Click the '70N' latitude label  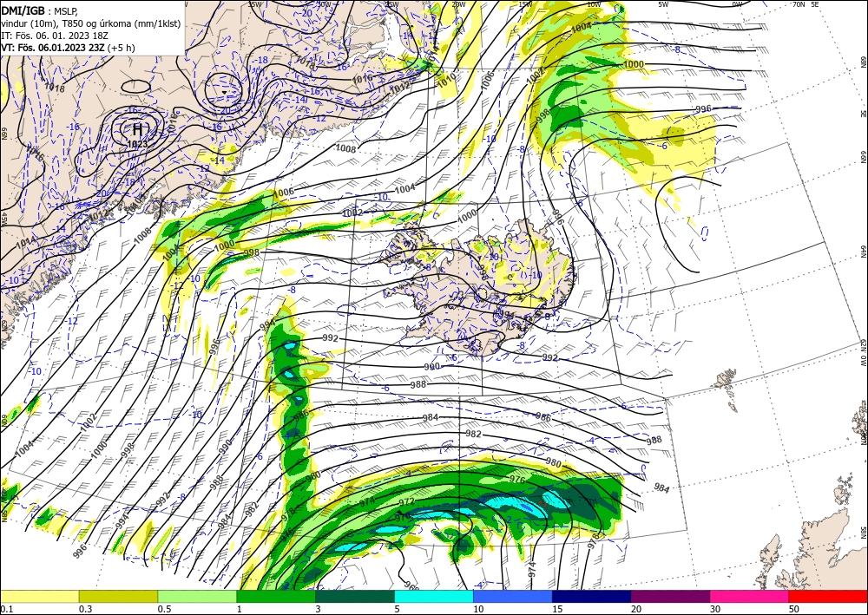tap(799, 4)
